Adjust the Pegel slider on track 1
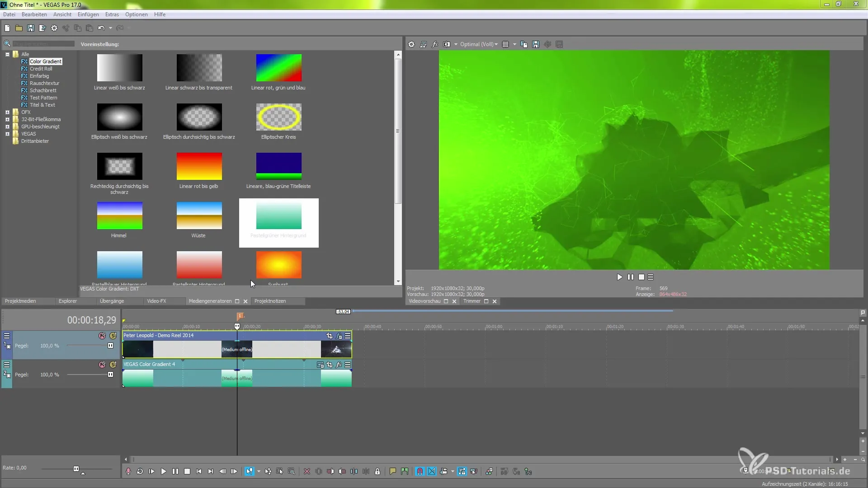Viewport: 868px width, 488px height. (110, 346)
